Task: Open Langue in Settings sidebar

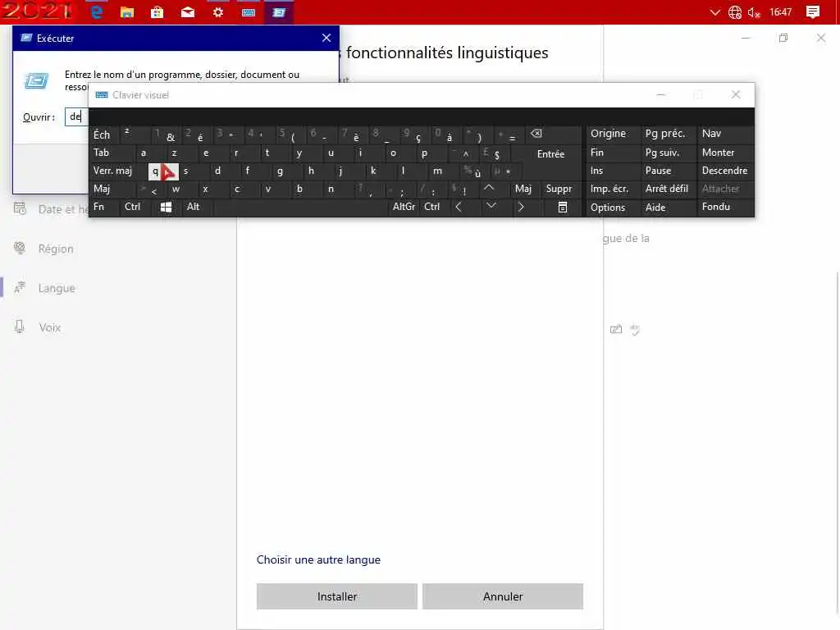Action: (x=57, y=288)
